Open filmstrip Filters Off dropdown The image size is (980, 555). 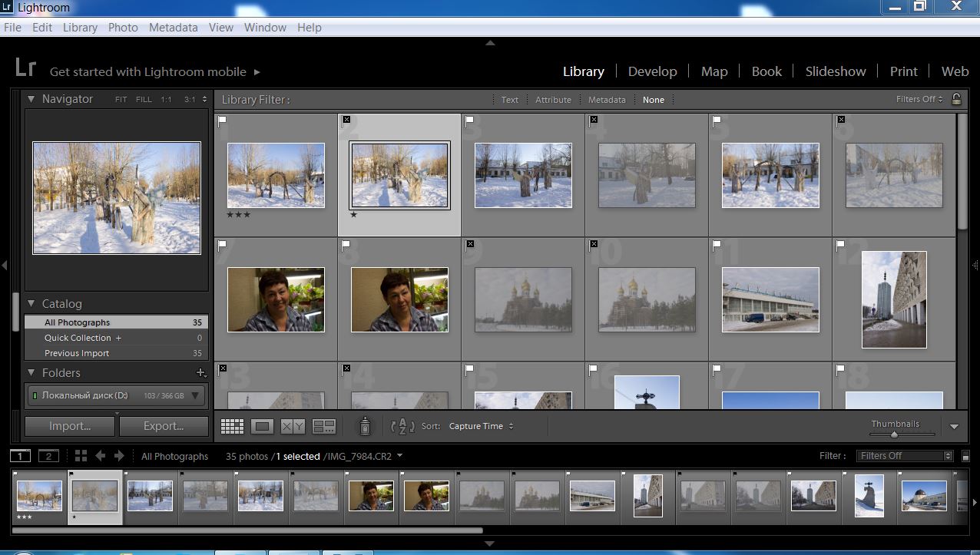905,456
